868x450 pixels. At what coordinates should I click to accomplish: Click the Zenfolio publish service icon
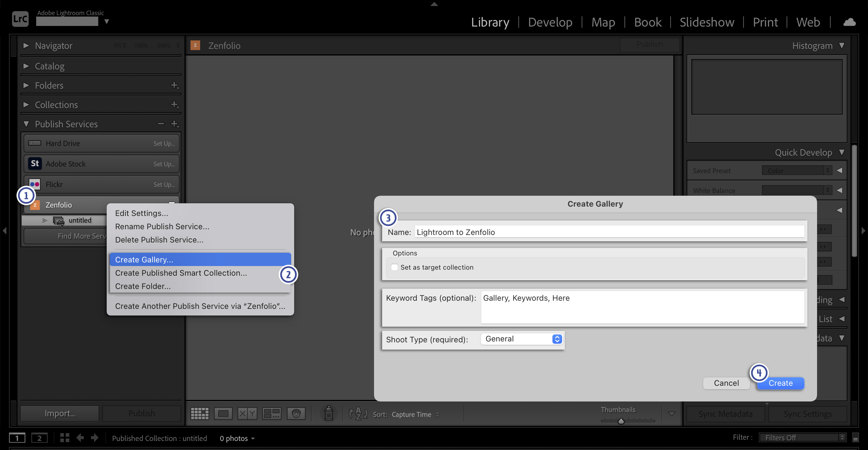pyautogui.click(x=35, y=205)
